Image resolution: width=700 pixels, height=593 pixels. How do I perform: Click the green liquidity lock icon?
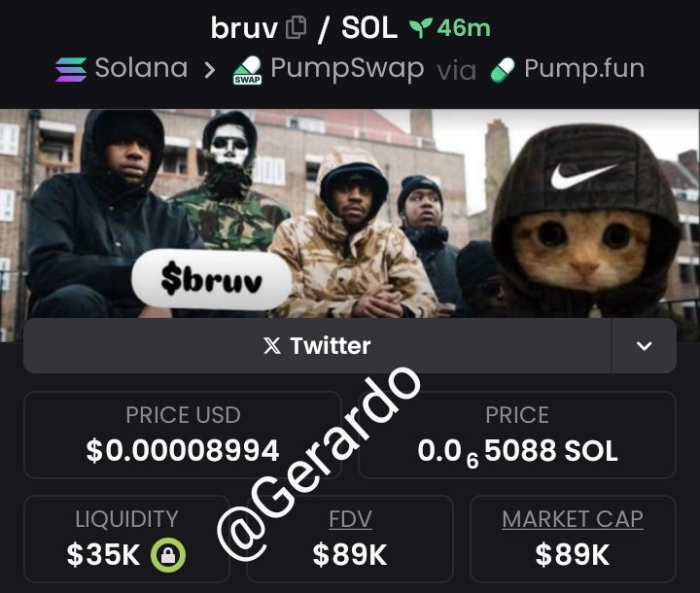click(168, 555)
